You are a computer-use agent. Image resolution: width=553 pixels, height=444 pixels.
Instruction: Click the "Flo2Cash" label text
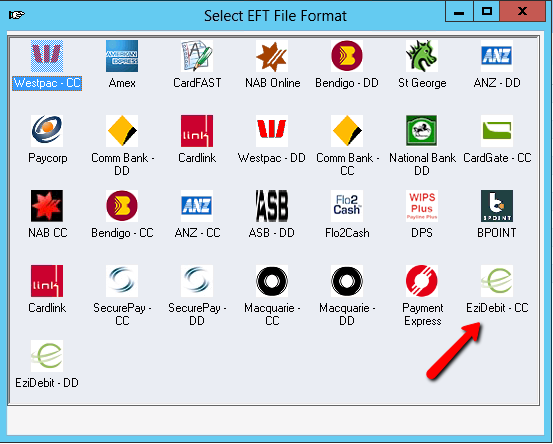point(347,233)
